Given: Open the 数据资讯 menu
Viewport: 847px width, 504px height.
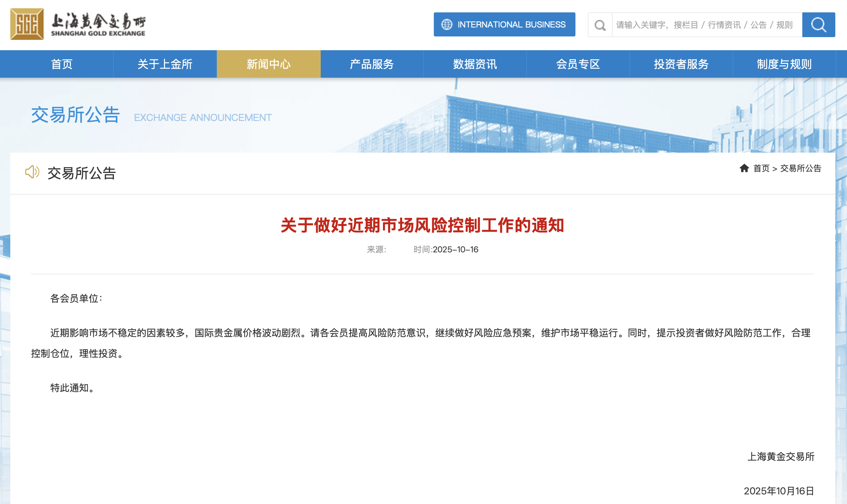Looking at the screenshot, I should point(475,64).
